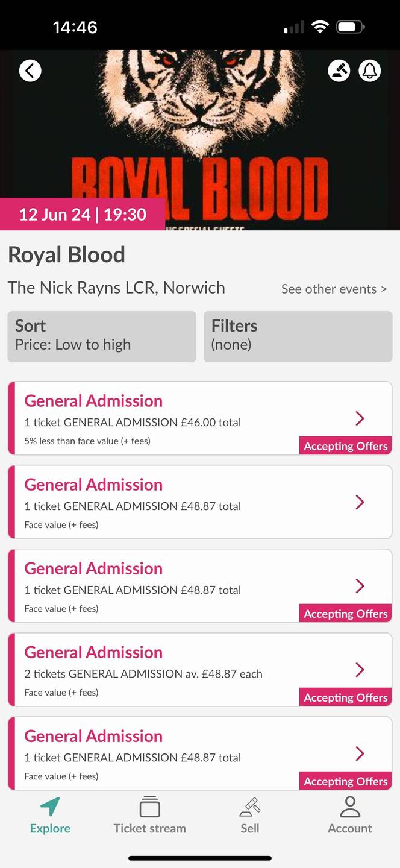Open chevron on 2 tickets listing
Image resolution: width=400 pixels, height=868 pixels.
360,670
